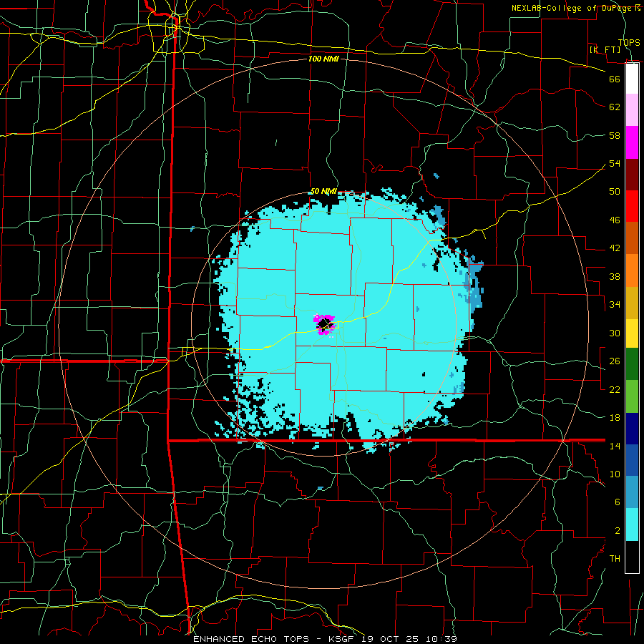Viewport: 644px width, 644px height.
Task: Click the yellow 34 kft legend swatch
Action: (632, 333)
